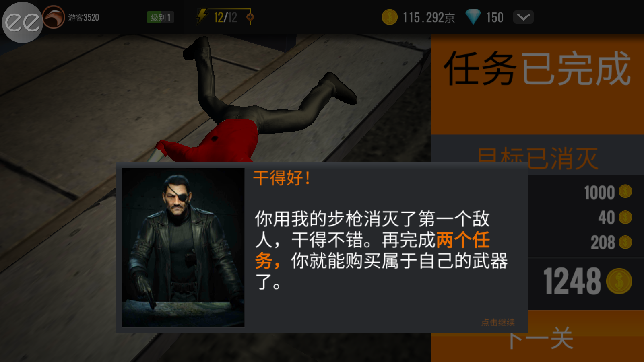Click the 级别1 level badge
Image resolution: width=644 pixels, height=362 pixels.
tap(160, 17)
